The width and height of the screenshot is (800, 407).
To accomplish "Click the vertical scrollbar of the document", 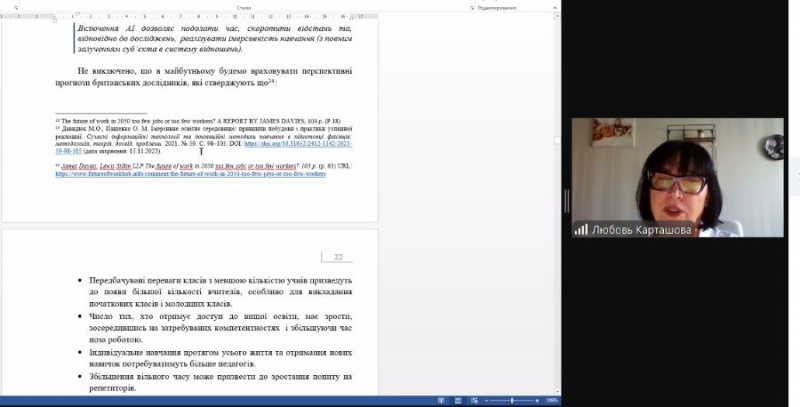I will tap(555, 200).
